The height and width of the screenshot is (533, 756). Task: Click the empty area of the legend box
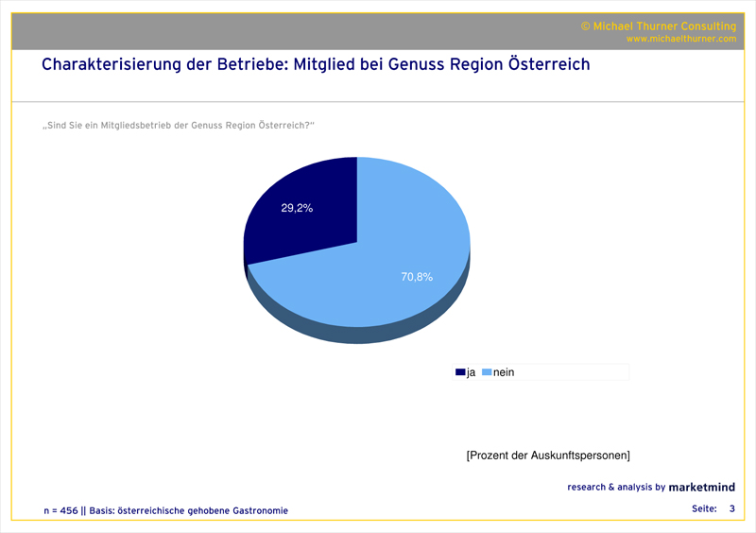click(x=576, y=372)
